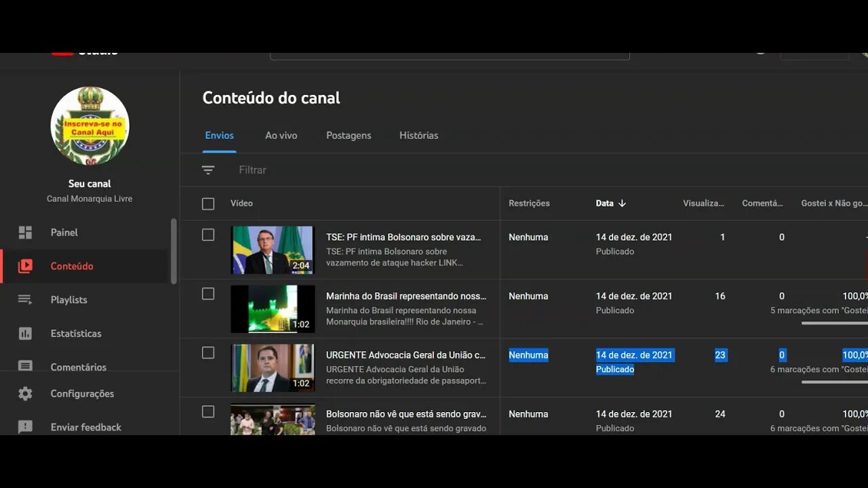Open the channel avatar image
Image resolution: width=868 pixels, height=488 pixels.
click(90, 126)
